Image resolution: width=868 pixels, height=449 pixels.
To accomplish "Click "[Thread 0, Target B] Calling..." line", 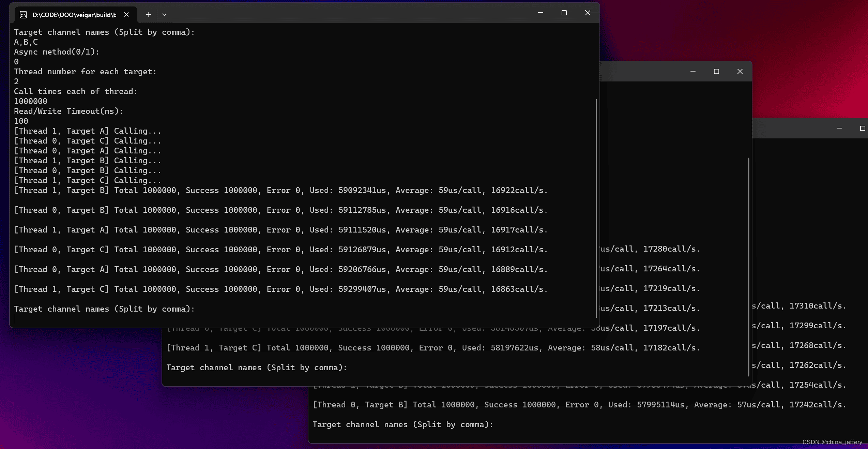I will [88, 170].
